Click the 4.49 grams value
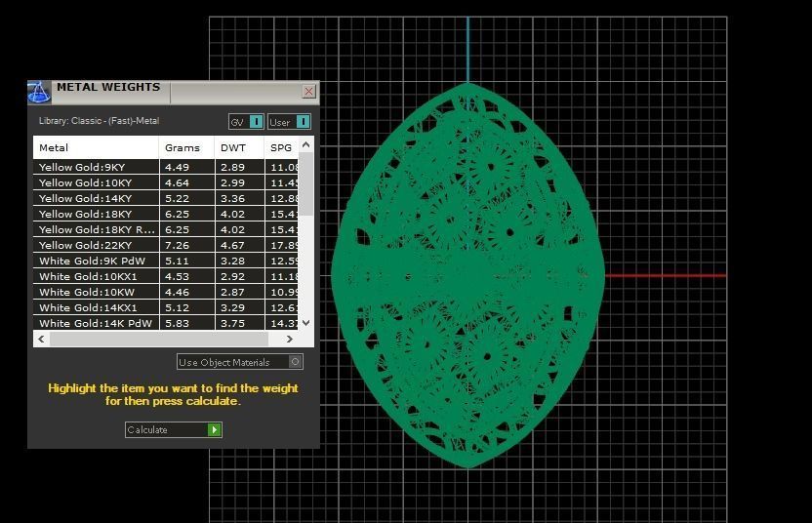Image resolution: width=812 pixels, height=523 pixels. (x=177, y=167)
